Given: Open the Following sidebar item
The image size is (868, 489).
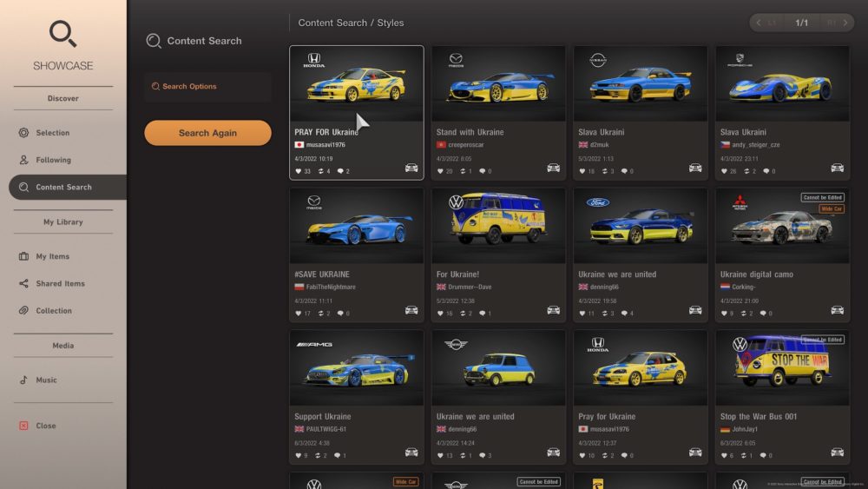Looking at the screenshot, I should tap(53, 160).
